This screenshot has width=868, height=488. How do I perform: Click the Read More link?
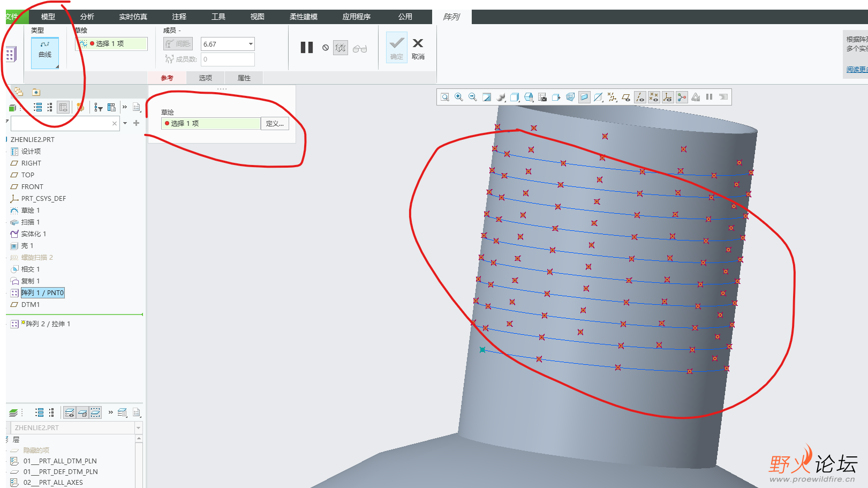pyautogui.click(x=857, y=69)
